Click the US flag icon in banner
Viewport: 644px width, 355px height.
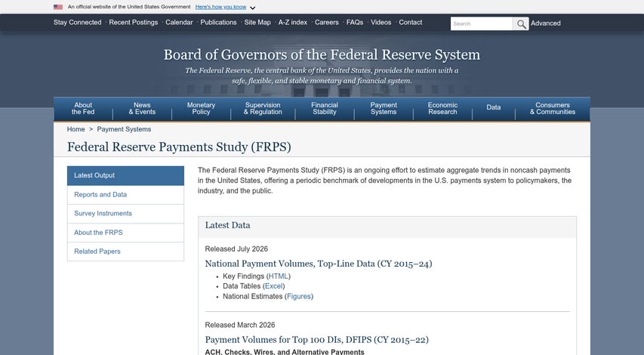[58, 7]
